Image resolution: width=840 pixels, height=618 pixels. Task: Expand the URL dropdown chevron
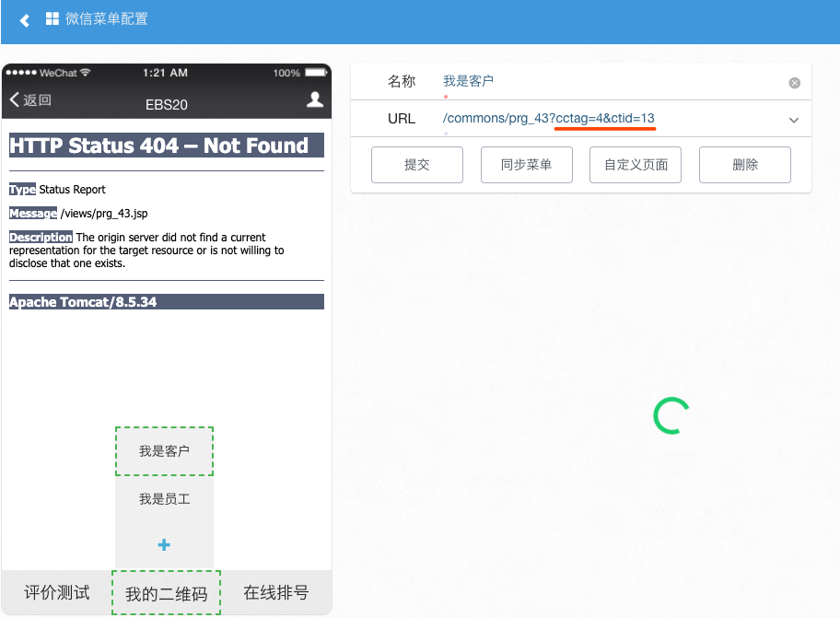pos(793,120)
